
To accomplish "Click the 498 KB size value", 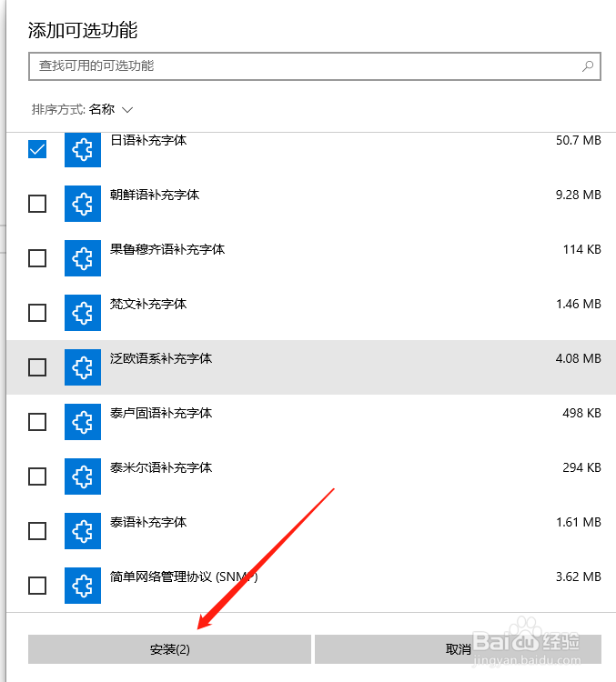I will pos(582,413).
